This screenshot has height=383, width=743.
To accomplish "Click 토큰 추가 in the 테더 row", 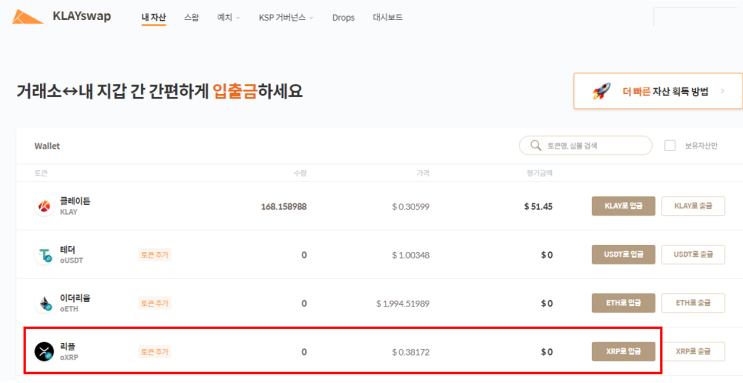I will (x=154, y=255).
